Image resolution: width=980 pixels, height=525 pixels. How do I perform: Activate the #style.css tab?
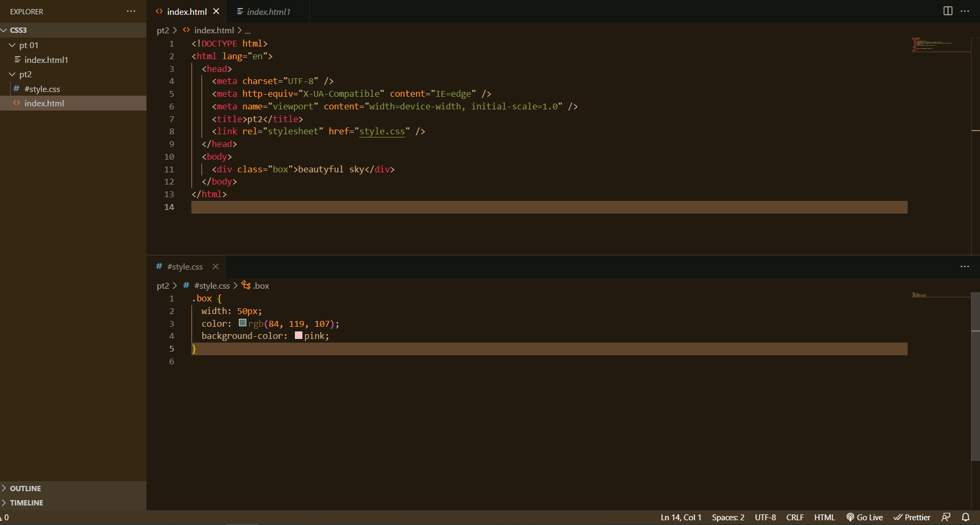click(185, 266)
